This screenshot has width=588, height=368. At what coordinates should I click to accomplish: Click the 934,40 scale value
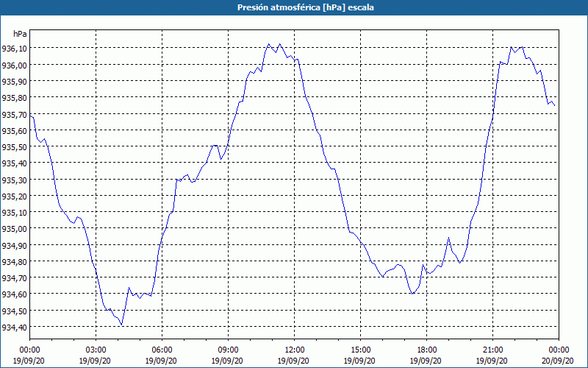click(14, 328)
